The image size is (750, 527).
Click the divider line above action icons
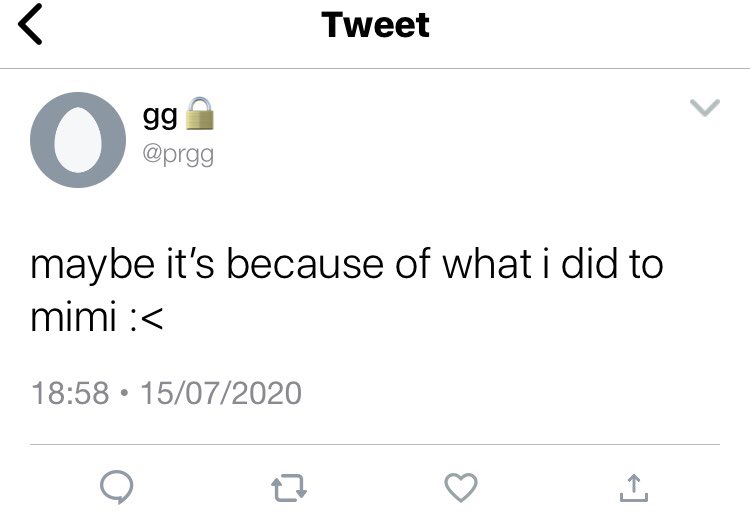point(375,444)
